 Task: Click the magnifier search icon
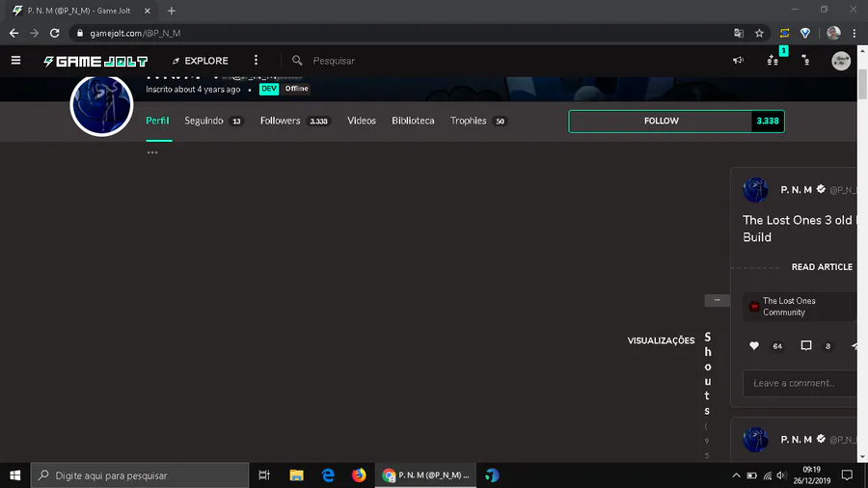pos(297,61)
